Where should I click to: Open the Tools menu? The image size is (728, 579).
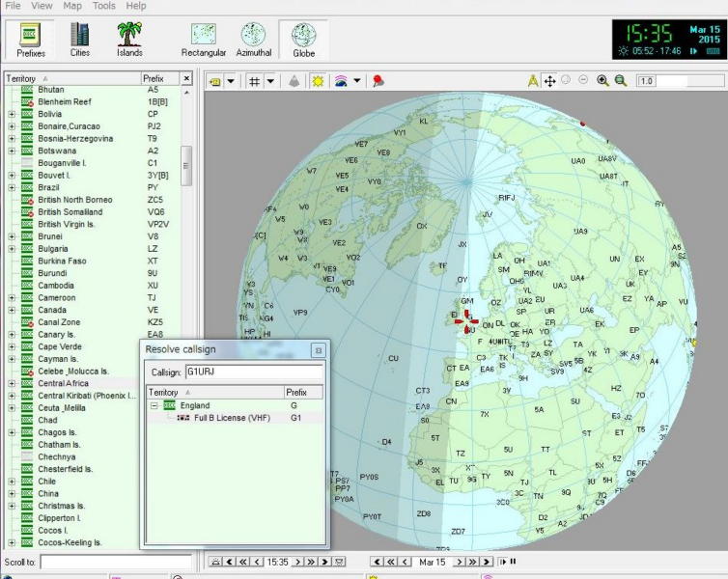[x=103, y=6]
